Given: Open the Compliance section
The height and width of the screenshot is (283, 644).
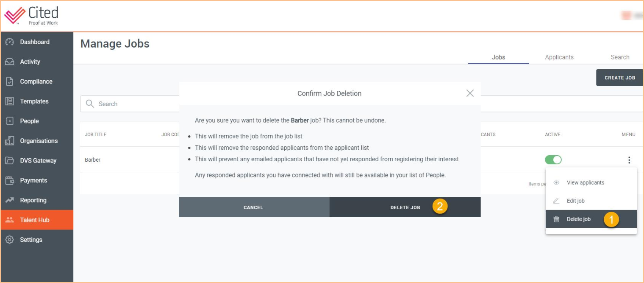Looking at the screenshot, I should [36, 81].
